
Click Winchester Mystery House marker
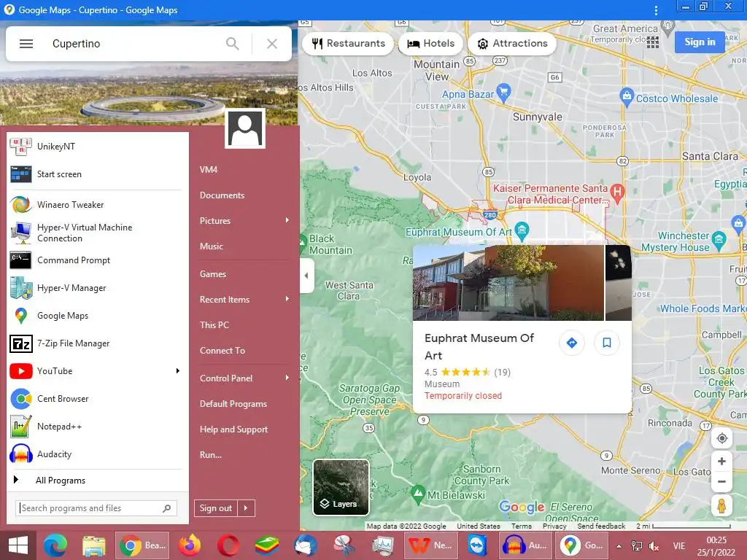tap(719, 239)
